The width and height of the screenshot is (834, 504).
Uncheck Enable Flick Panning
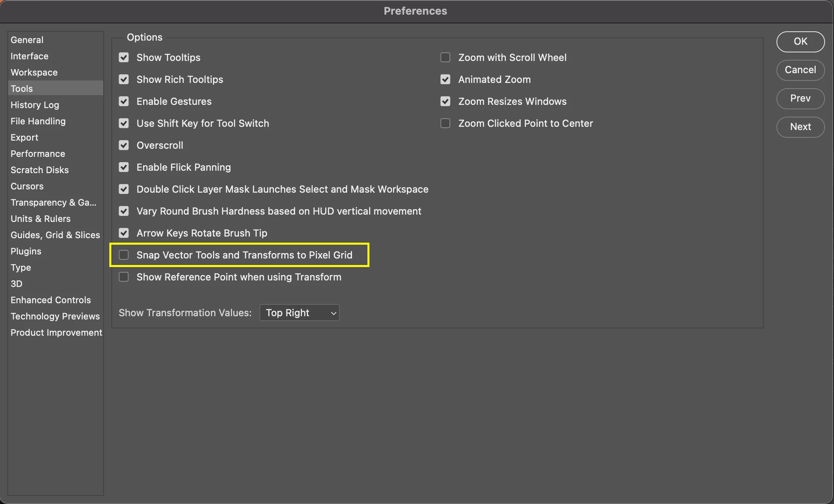pyautogui.click(x=124, y=167)
